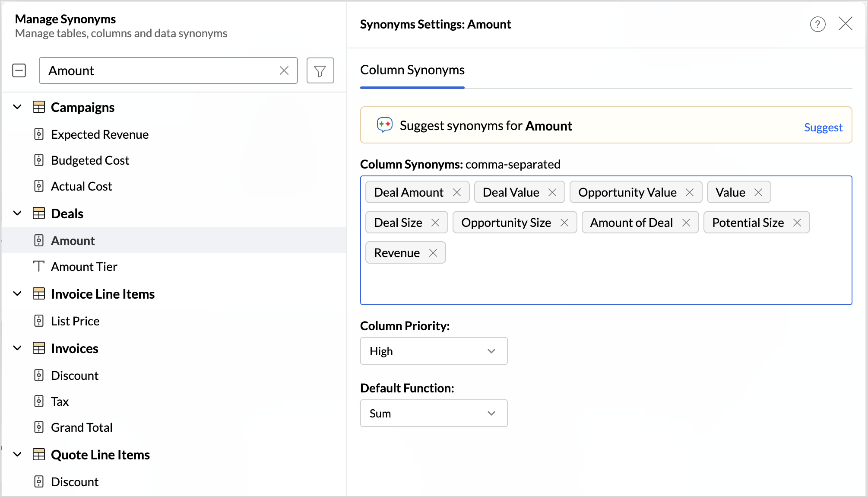Click the filter funnel icon
Viewport: 868px width, 497px height.
320,70
